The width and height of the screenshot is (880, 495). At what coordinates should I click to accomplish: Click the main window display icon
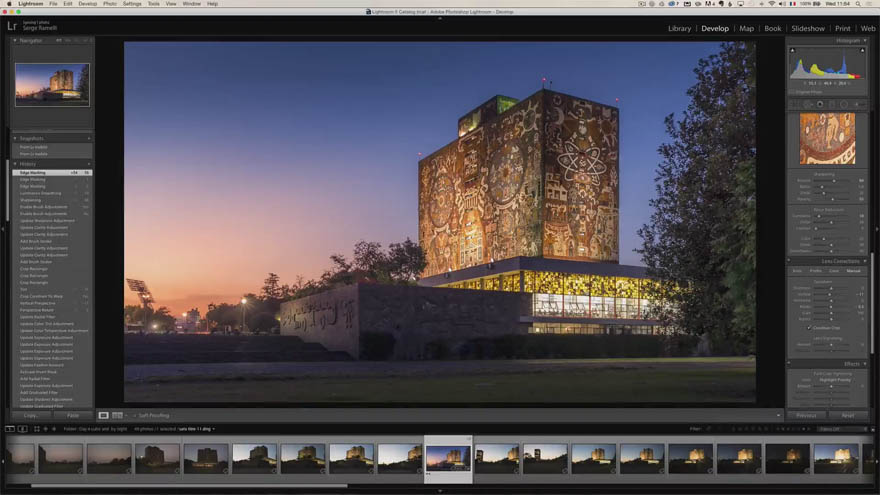10,429
